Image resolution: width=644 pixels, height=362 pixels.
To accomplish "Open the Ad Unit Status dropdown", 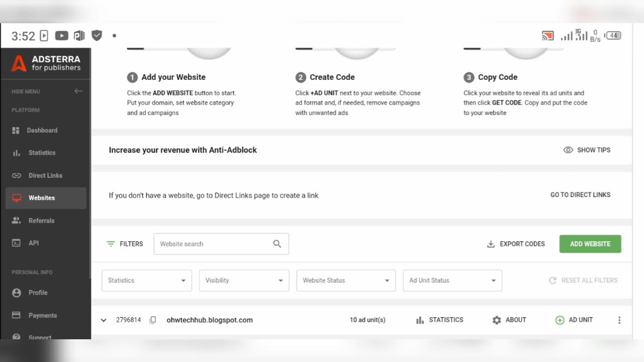I will pos(452,281).
